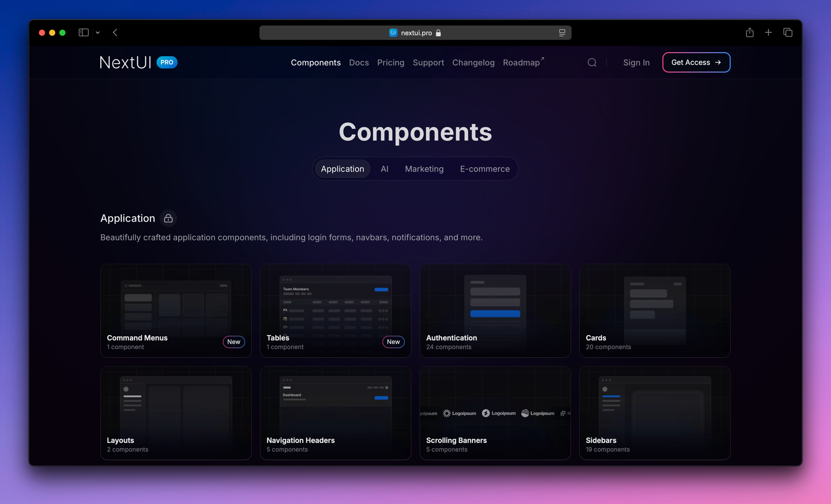Open the Navigation Headers card

336,413
